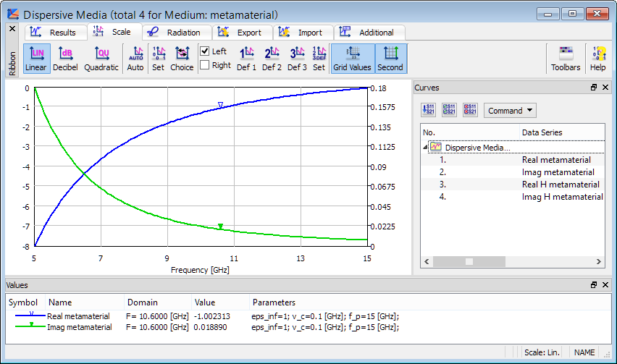
Task: Switch to the Radiation tab
Action: point(177,33)
